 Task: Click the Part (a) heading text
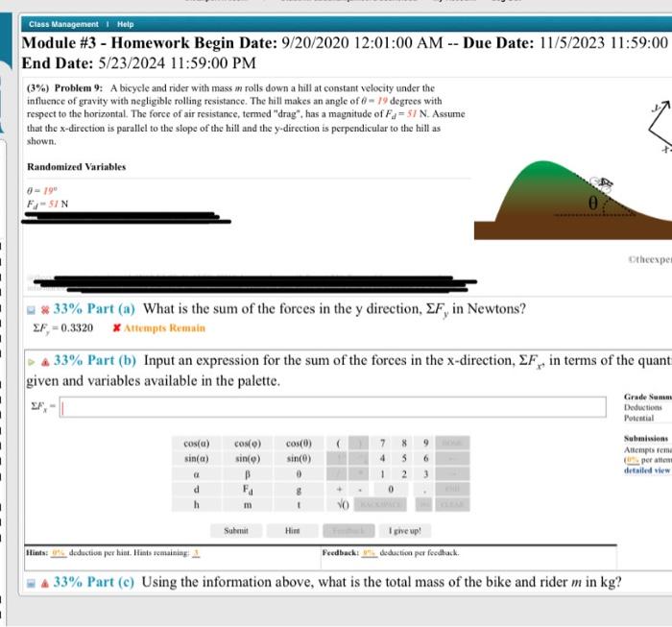(x=94, y=309)
